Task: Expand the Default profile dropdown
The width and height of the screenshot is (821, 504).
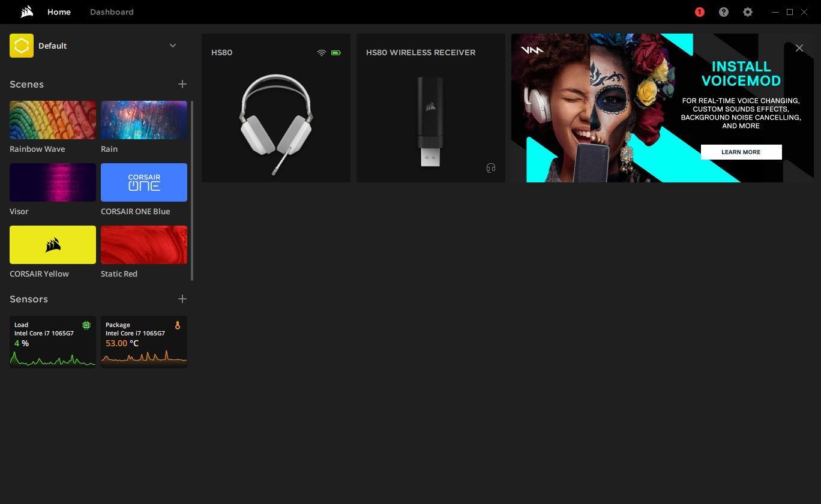Action: click(173, 46)
